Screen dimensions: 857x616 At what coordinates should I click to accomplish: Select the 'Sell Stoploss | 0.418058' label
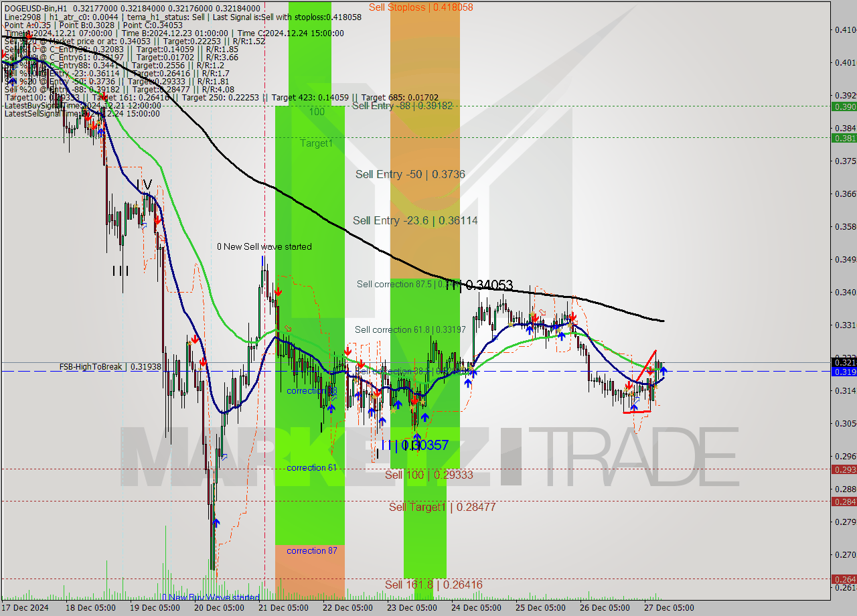pos(421,7)
